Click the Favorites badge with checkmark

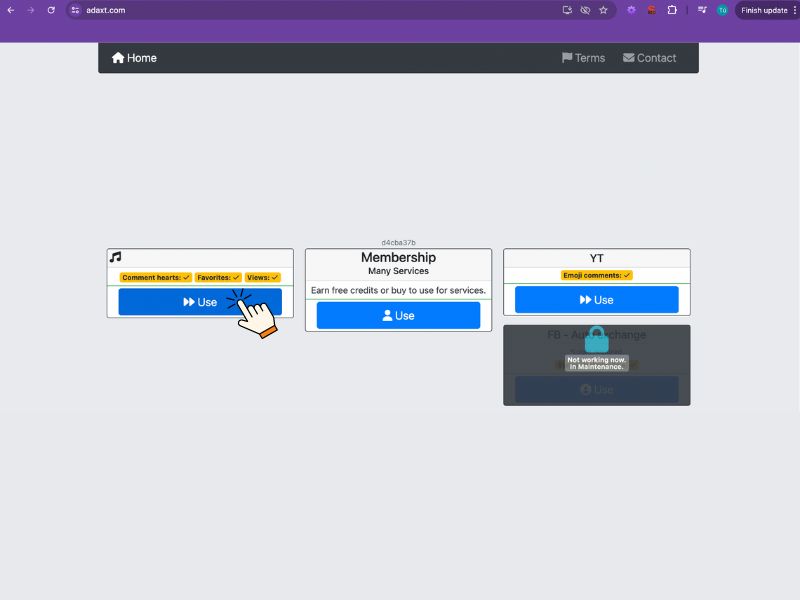coord(218,277)
